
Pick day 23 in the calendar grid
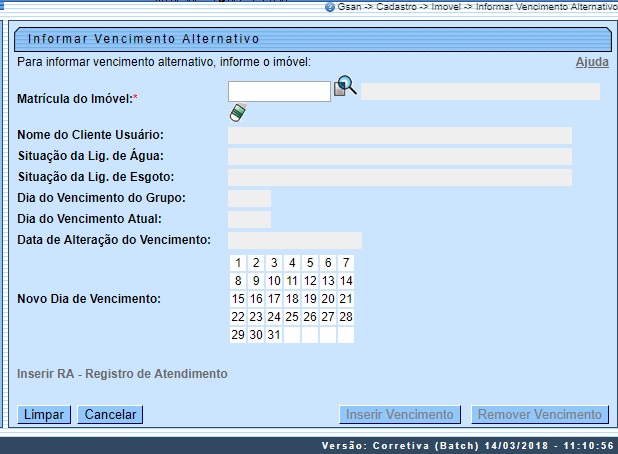tap(256, 317)
